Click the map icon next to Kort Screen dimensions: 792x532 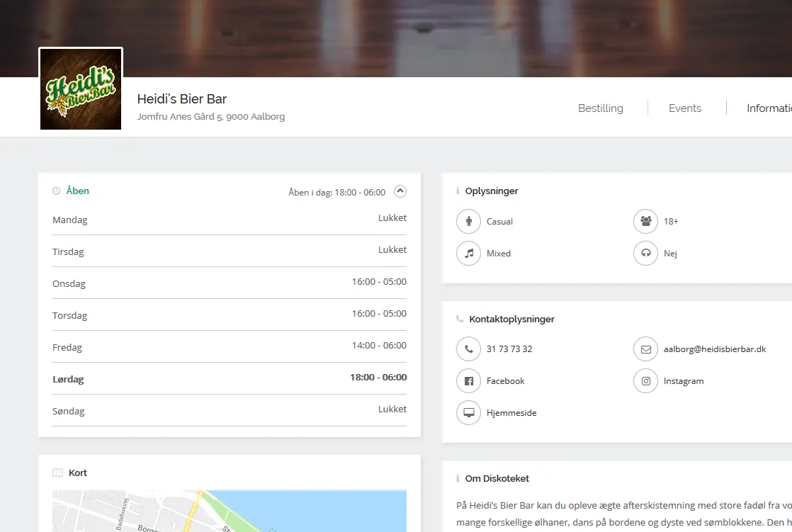[x=57, y=473]
